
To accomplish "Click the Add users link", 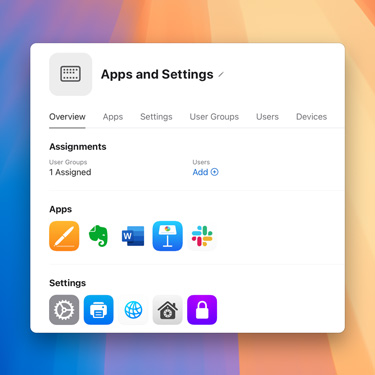I will (205, 172).
